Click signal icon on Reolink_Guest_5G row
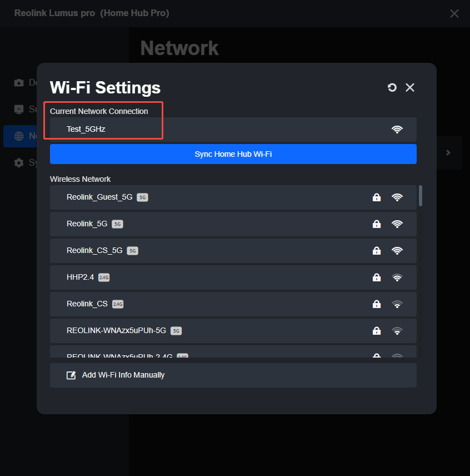The height and width of the screenshot is (476, 470). coord(397,197)
